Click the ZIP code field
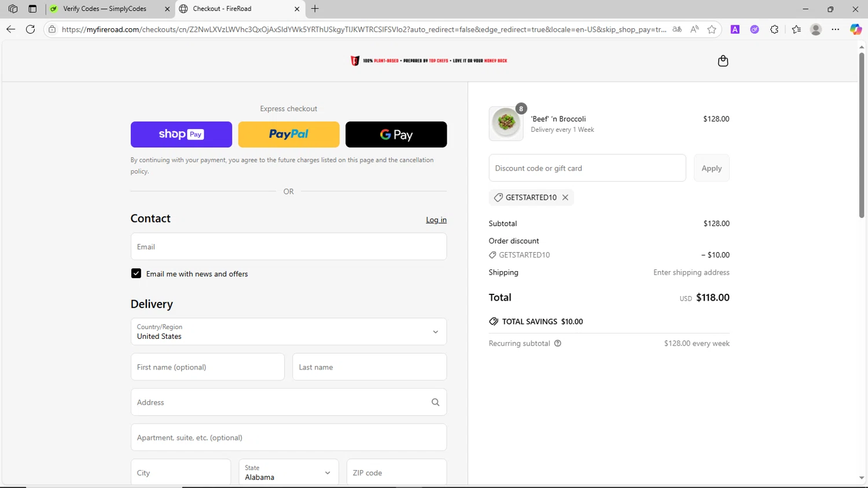Image resolution: width=868 pixels, height=488 pixels. click(x=396, y=472)
